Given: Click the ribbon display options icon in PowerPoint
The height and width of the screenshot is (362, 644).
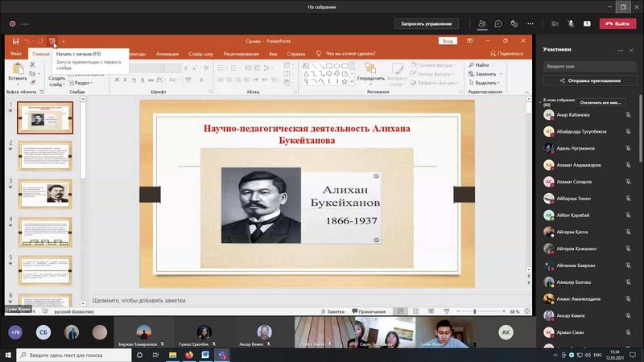Looking at the screenshot, I should tap(470, 41).
